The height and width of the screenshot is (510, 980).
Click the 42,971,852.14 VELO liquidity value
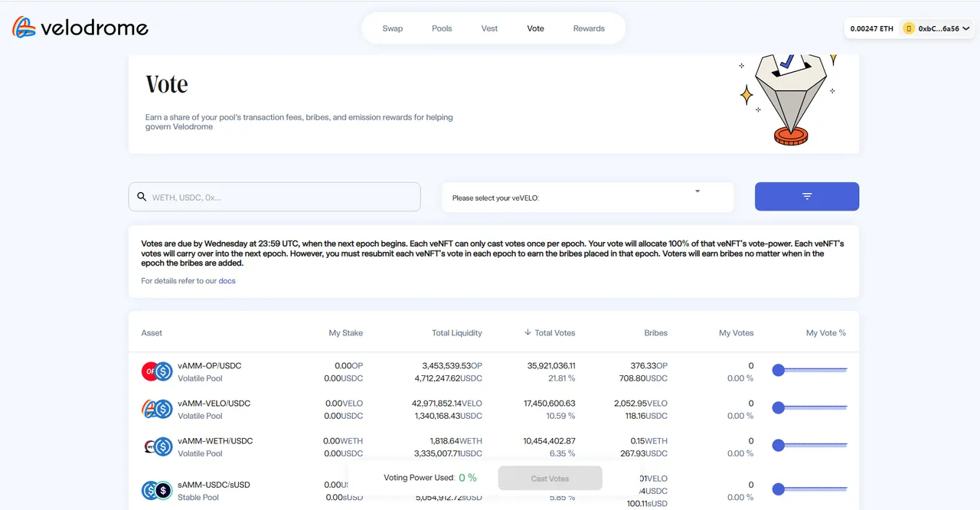(x=447, y=404)
